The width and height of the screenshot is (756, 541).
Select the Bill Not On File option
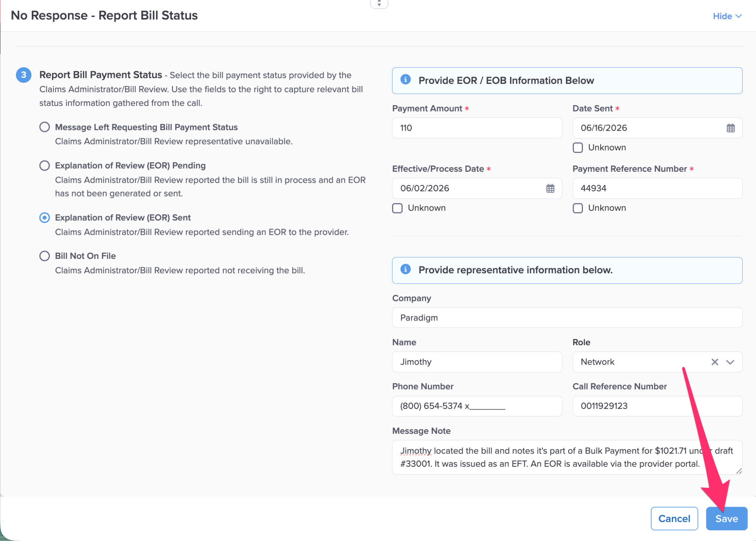pos(45,256)
